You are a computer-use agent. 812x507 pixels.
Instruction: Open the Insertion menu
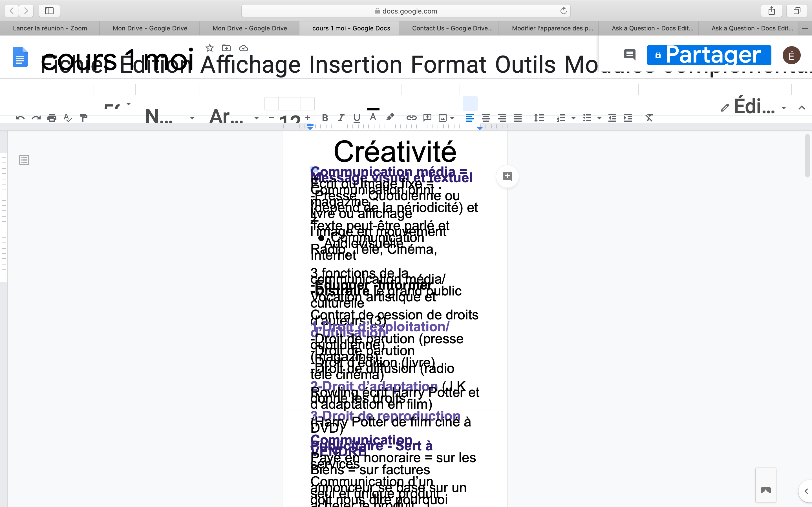coord(355,65)
